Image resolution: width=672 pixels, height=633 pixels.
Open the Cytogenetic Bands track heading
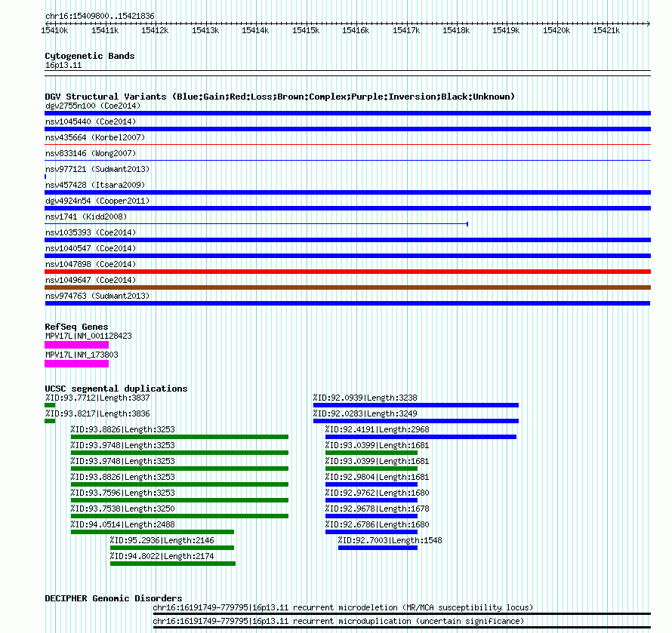coord(90,56)
